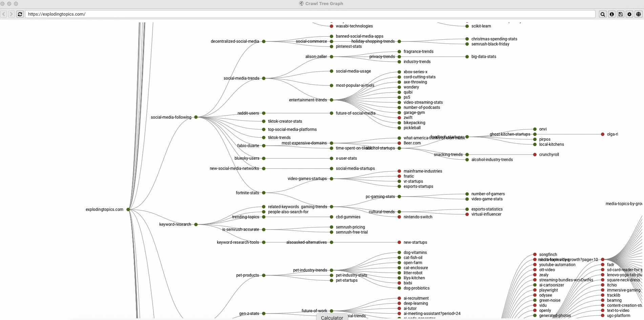Click the semrush-pricing label

(x=350, y=227)
